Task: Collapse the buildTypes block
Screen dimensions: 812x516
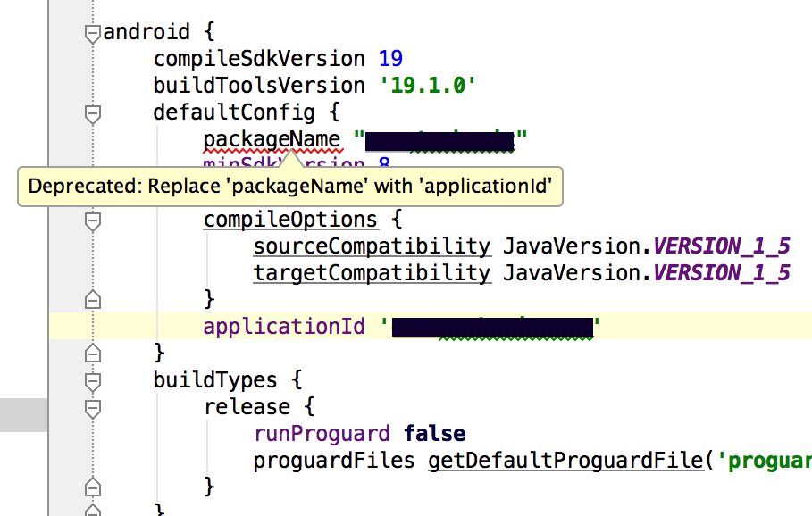Action: [92, 381]
